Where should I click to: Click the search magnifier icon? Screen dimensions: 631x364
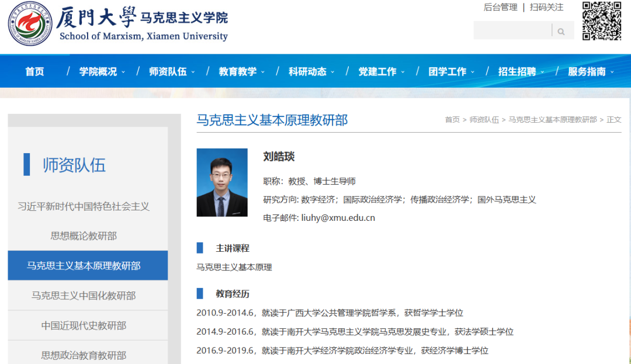pyautogui.click(x=561, y=31)
